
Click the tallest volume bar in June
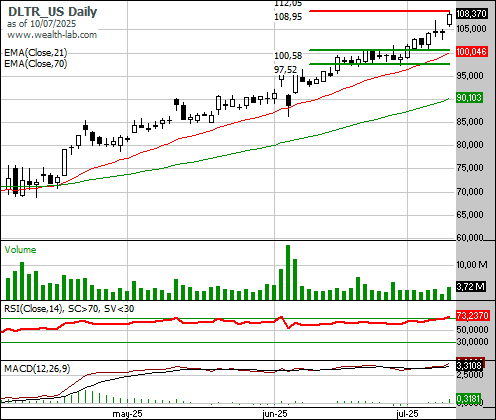pyautogui.click(x=288, y=272)
